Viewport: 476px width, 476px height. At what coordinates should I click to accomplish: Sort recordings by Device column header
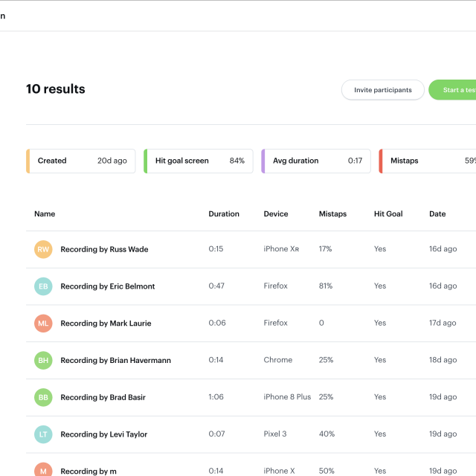coord(276,214)
